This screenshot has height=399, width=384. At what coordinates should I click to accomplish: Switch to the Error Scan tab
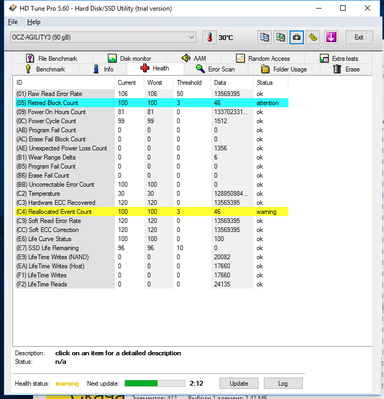click(215, 69)
